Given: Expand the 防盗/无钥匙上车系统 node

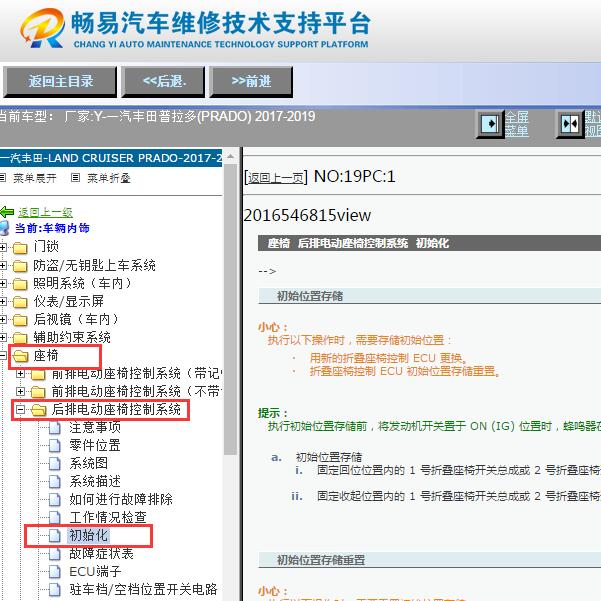Looking at the screenshot, I should pos(3,265).
